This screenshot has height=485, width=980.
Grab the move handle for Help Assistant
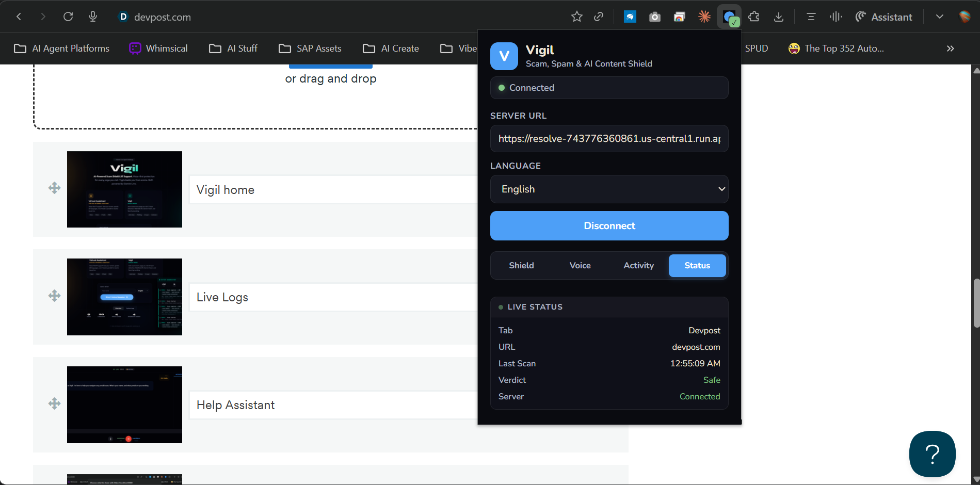[x=55, y=403]
